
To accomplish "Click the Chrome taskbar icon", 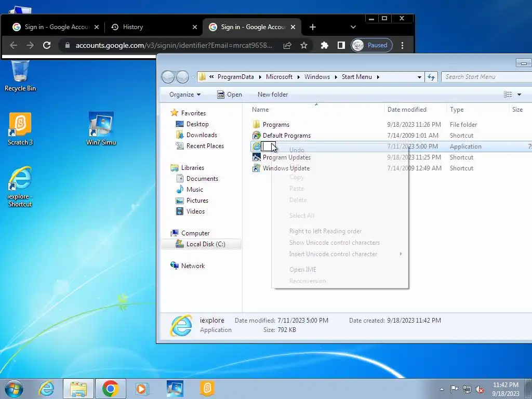I will (110, 389).
